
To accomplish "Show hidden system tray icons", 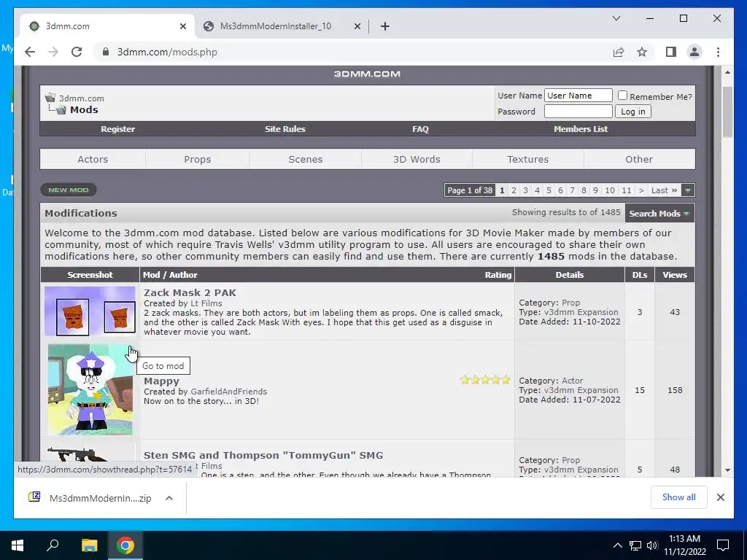I will pyautogui.click(x=617, y=545).
